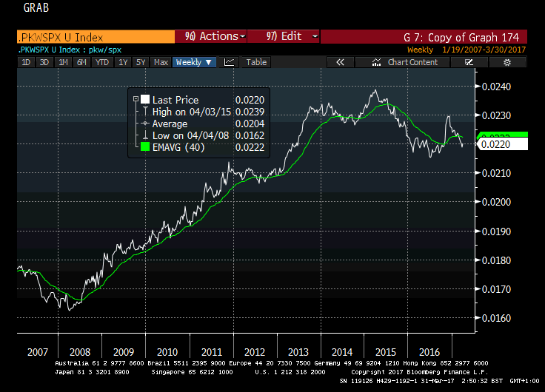
Task: Open the Actions dropdown menu
Action: 210,36
